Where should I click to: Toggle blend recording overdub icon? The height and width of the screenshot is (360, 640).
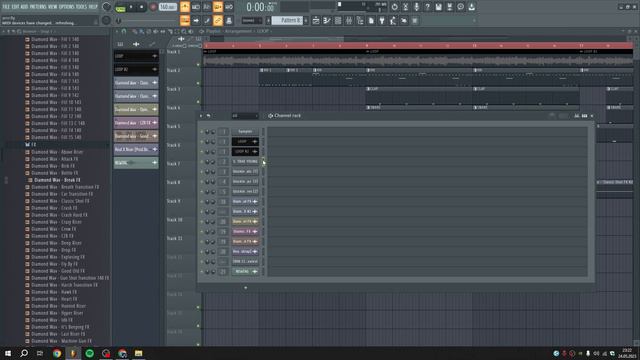(x=218, y=7)
